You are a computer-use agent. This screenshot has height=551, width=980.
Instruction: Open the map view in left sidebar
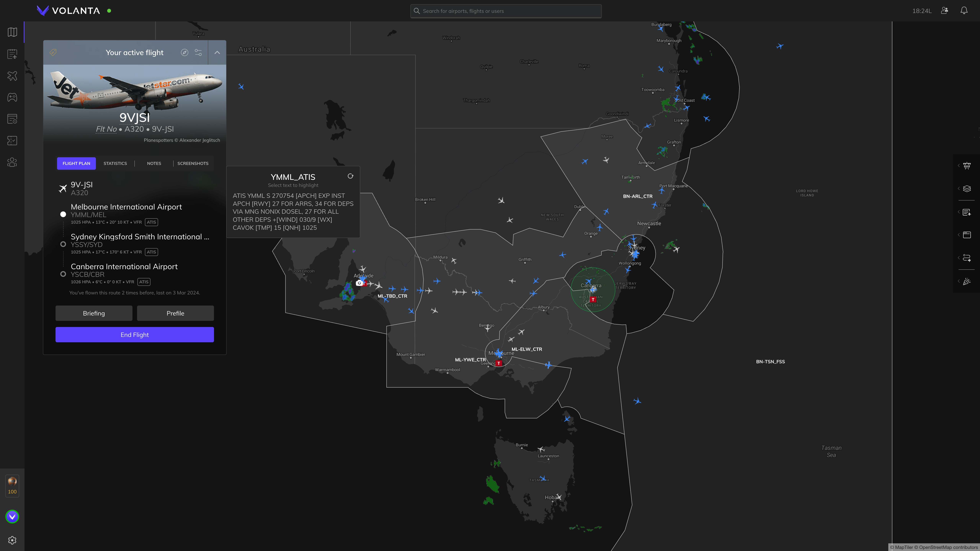click(12, 32)
